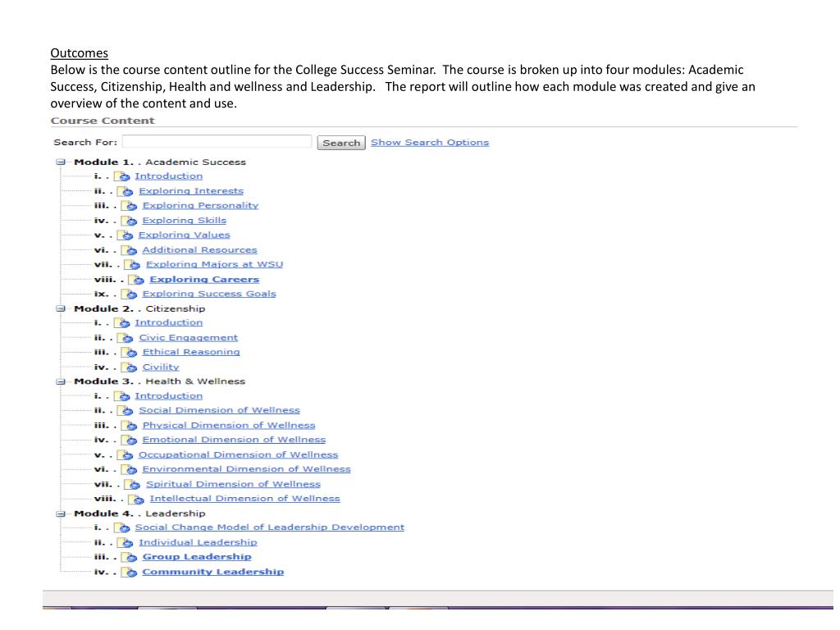Click the icon next to Exploring Personality
The image size is (840, 630).
129,206
